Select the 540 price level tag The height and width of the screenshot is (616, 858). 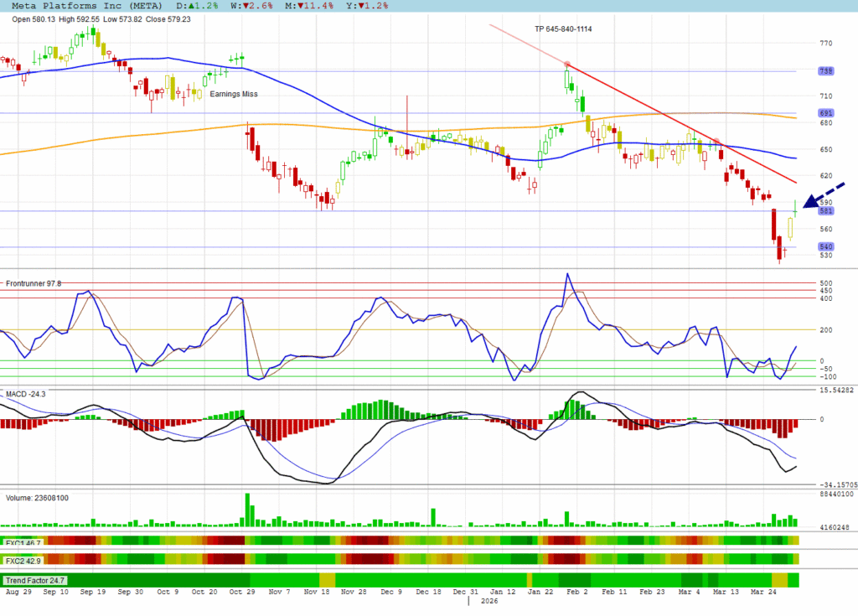[x=825, y=246]
